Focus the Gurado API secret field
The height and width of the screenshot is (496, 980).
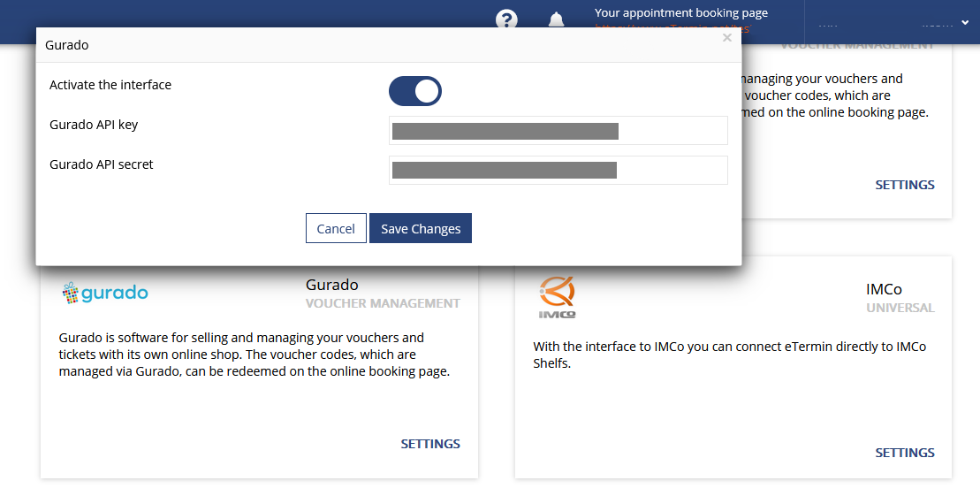(558, 170)
